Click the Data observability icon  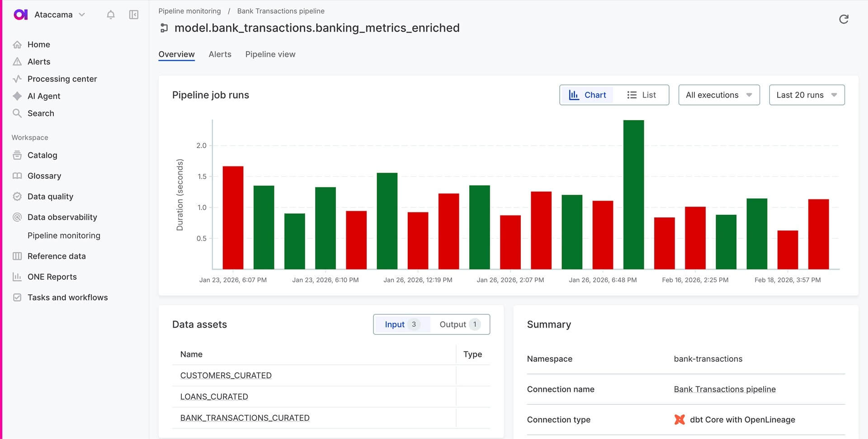[x=17, y=217]
